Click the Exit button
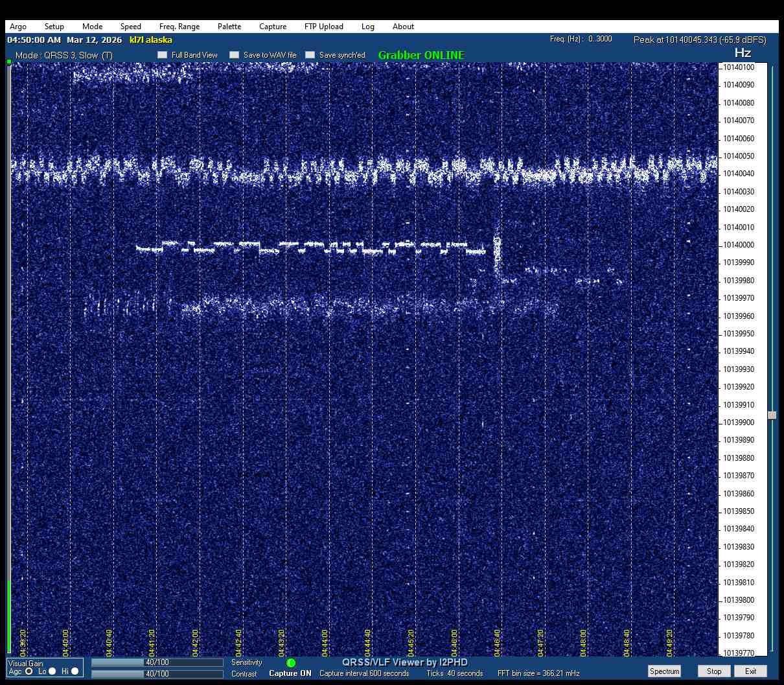 click(x=750, y=671)
